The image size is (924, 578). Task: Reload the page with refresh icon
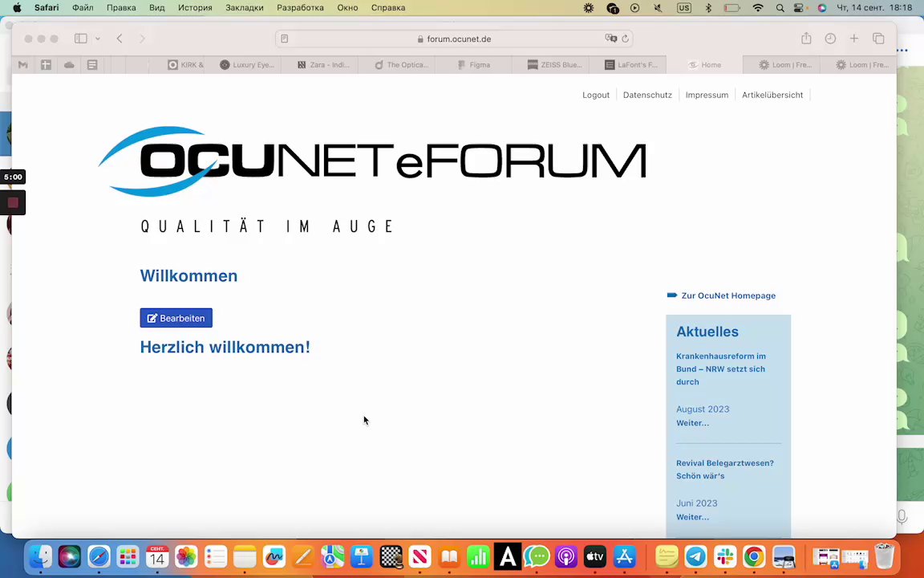(x=626, y=39)
